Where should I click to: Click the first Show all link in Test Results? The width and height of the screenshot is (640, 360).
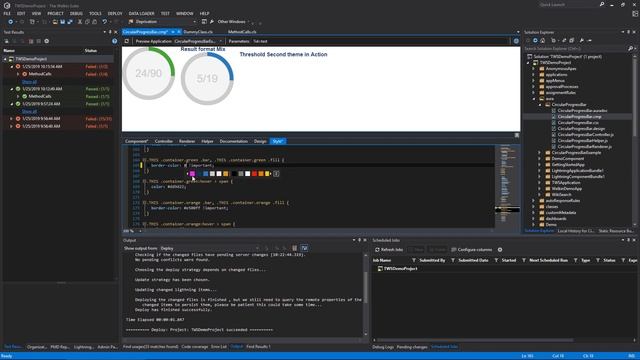29,82
